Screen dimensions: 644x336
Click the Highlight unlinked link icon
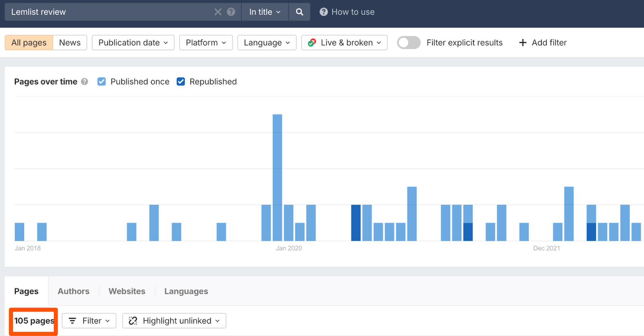pyautogui.click(x=133, y=321)
